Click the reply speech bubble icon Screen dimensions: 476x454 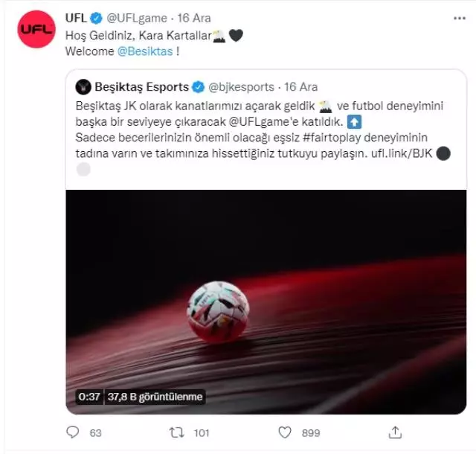pyautogui.click(x=73, y=432)
